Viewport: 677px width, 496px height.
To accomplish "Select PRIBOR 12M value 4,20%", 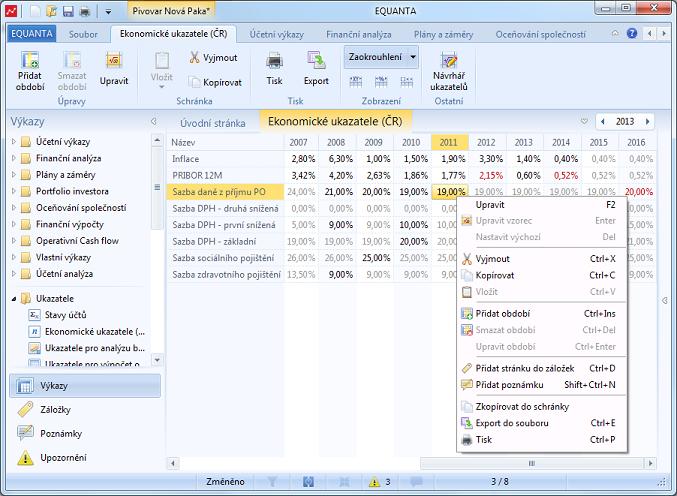I will pyautogui.click(x=338, y=175).
